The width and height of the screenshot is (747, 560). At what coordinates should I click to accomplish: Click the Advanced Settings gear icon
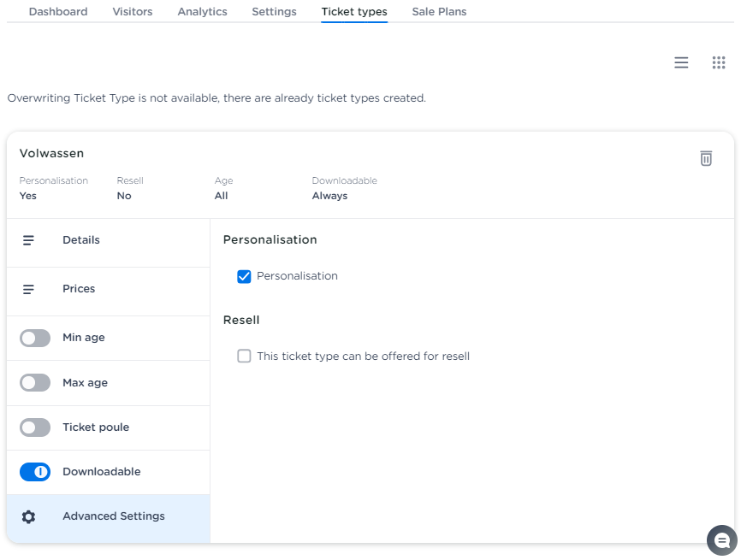coord(28,517)
